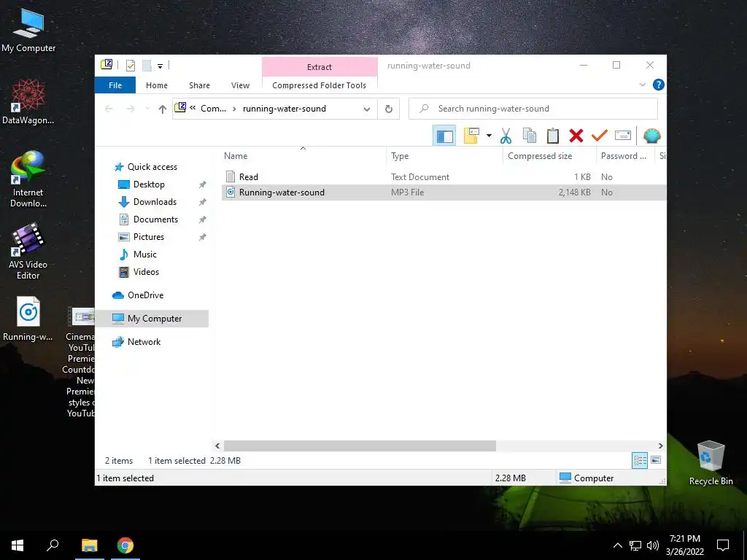Viewport: 747px width, 560px height.
Task: Select AVS Video Editor desktop icon
Action: tap(28, 251)
